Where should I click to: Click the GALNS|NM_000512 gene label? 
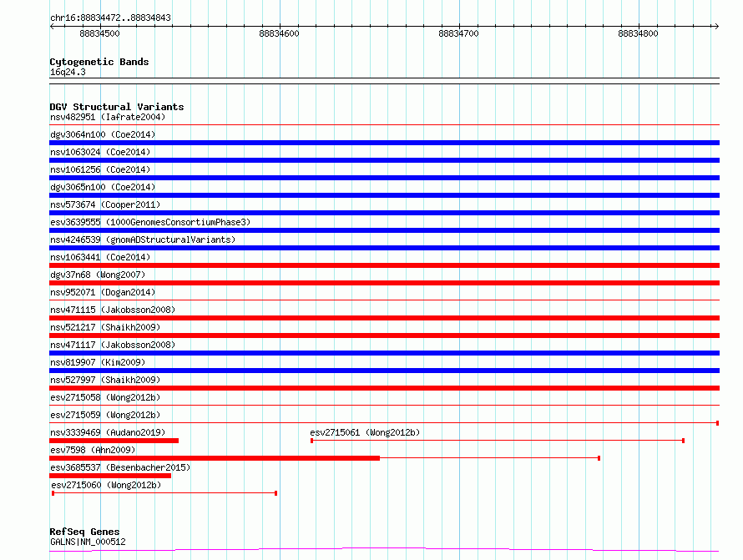click(x=88, y=542)
